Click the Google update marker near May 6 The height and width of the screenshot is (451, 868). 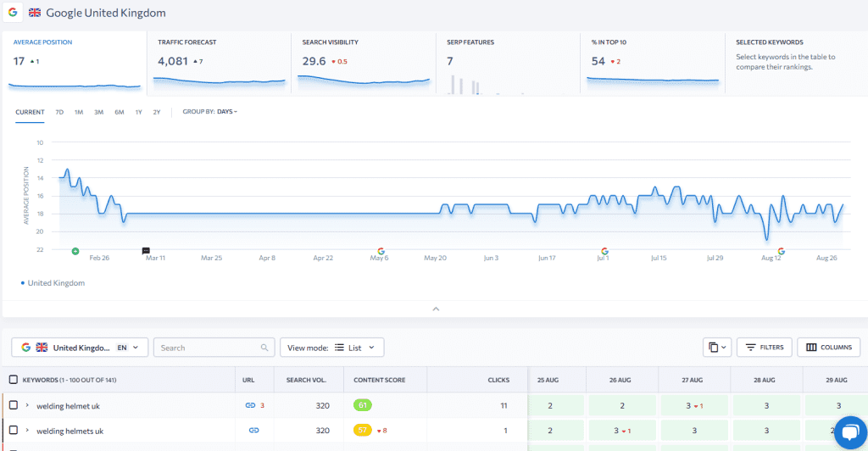pos(381,251)
